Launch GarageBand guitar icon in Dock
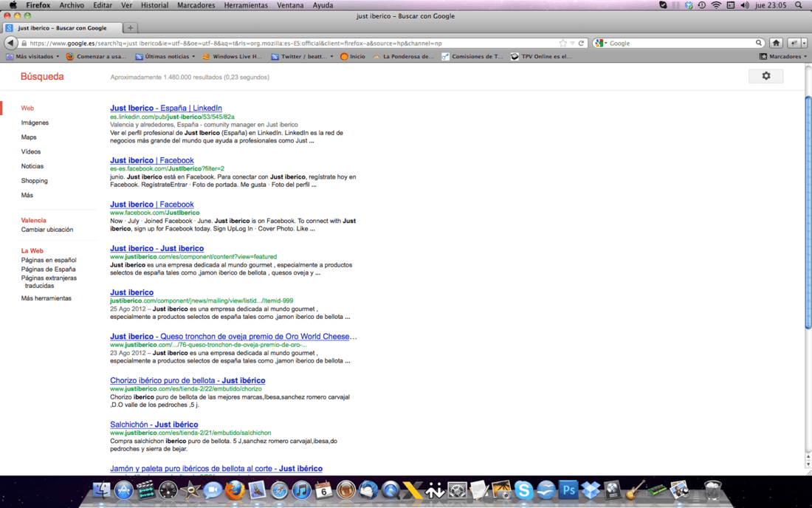The height and width of the screenshot is (508, 812). click(635, 490)
